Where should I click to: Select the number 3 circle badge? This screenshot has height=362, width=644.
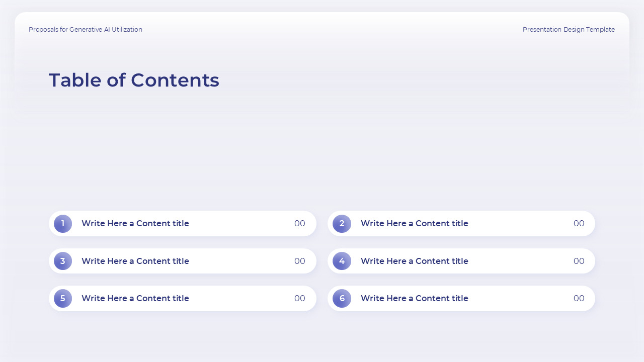pyautogui.click(x=63, y=261)
